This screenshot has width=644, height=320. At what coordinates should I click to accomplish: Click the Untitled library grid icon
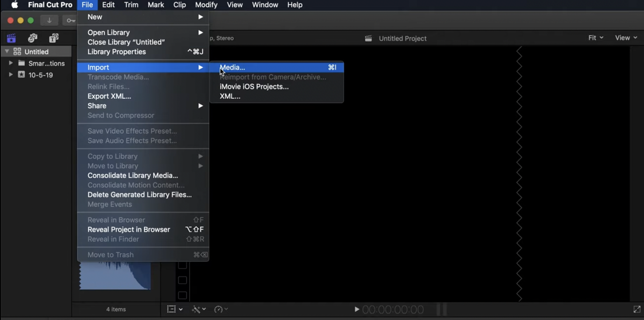[17, 52]
